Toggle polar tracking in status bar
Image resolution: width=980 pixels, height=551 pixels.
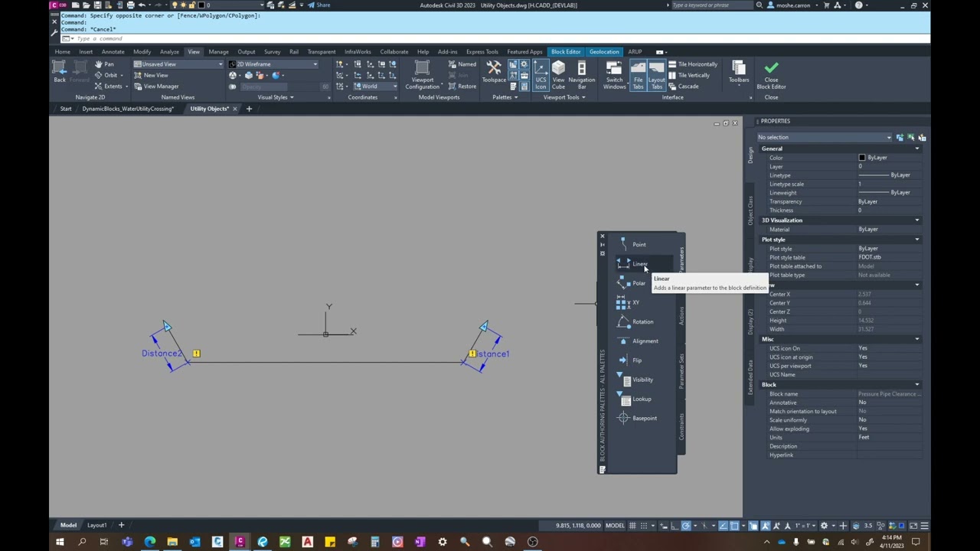pos(685,526)
